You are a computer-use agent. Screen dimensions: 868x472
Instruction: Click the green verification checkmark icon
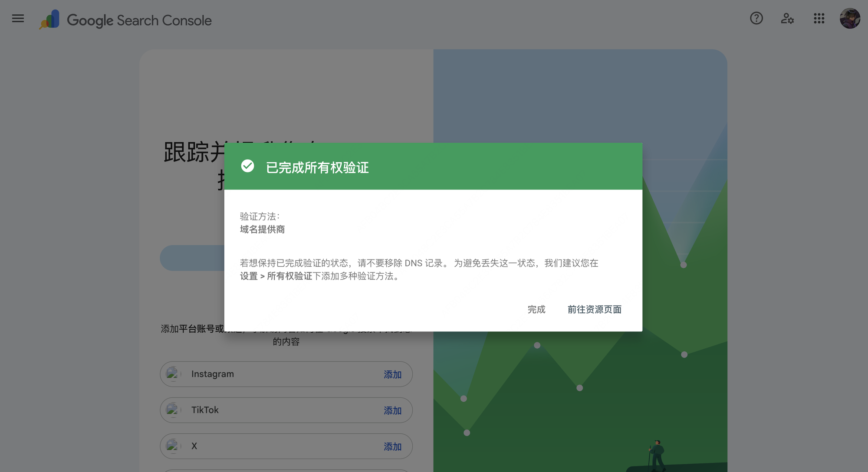pyautogui.click(x=247, y=166)
